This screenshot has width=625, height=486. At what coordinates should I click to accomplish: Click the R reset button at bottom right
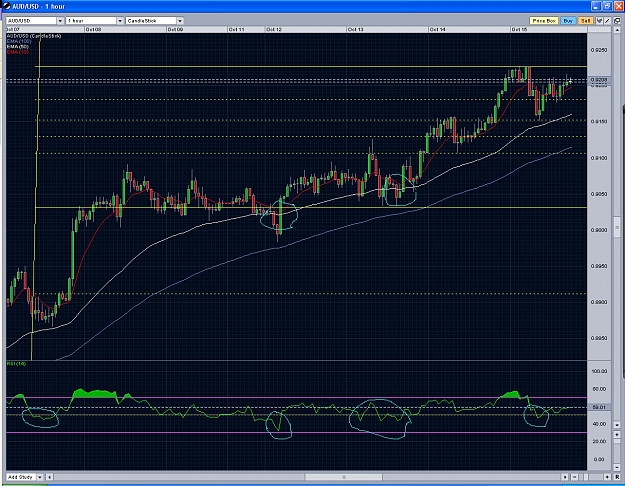(x=617, y=477)
